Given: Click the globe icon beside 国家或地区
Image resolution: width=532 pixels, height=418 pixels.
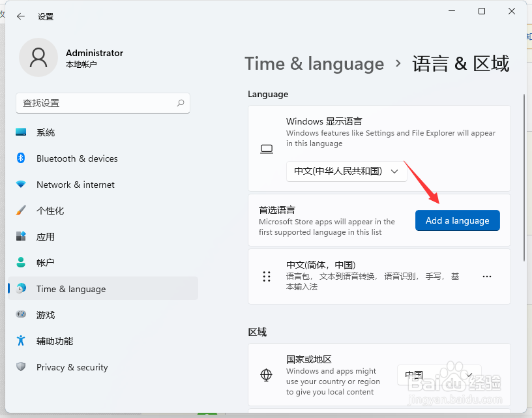Looking at the screenshot, I should 266,375.
